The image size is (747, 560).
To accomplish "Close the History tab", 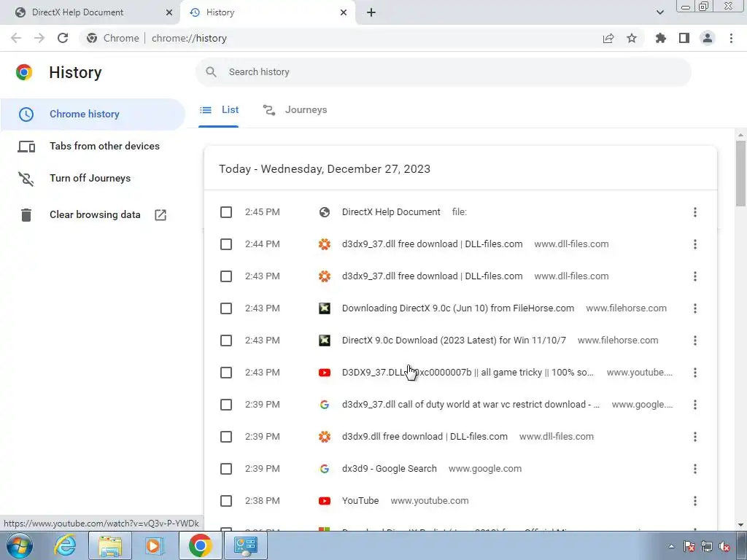I will [344, 12].
